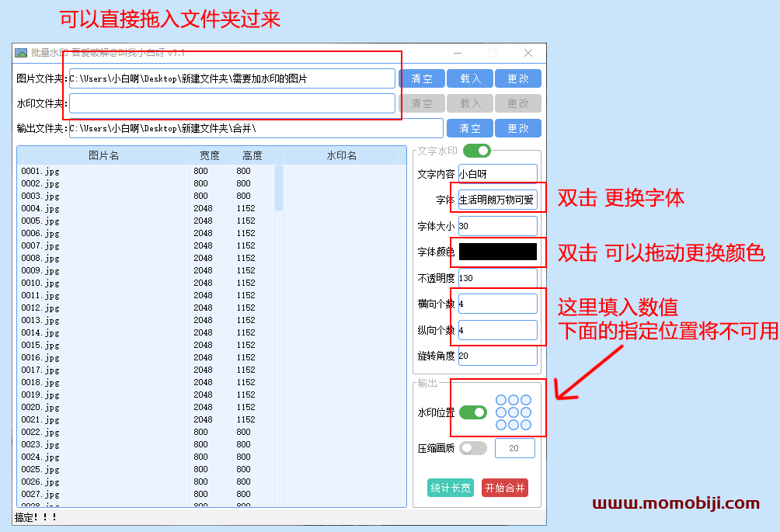
Task: Click the 压缩画质 value field showing 20
Action: (515, 448)
